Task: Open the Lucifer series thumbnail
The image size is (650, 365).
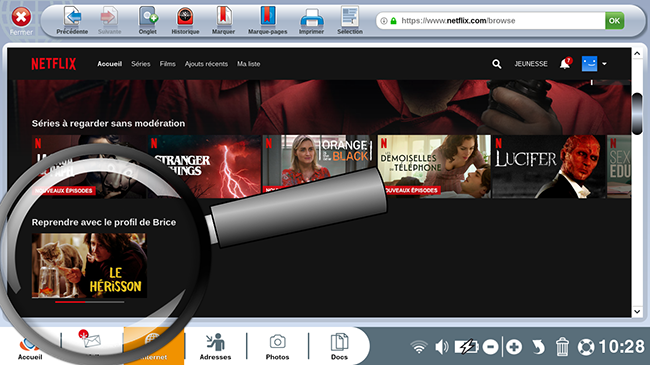Action: [549, 166]
